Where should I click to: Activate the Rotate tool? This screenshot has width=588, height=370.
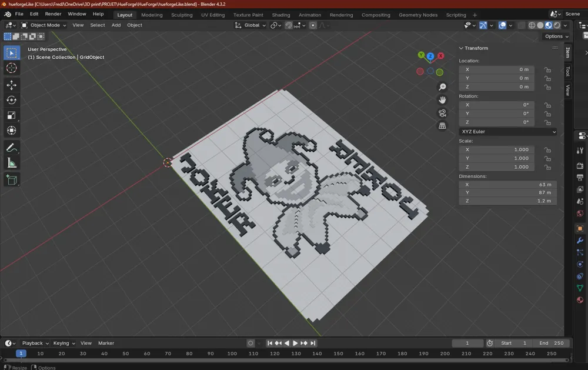coord(12,99)
